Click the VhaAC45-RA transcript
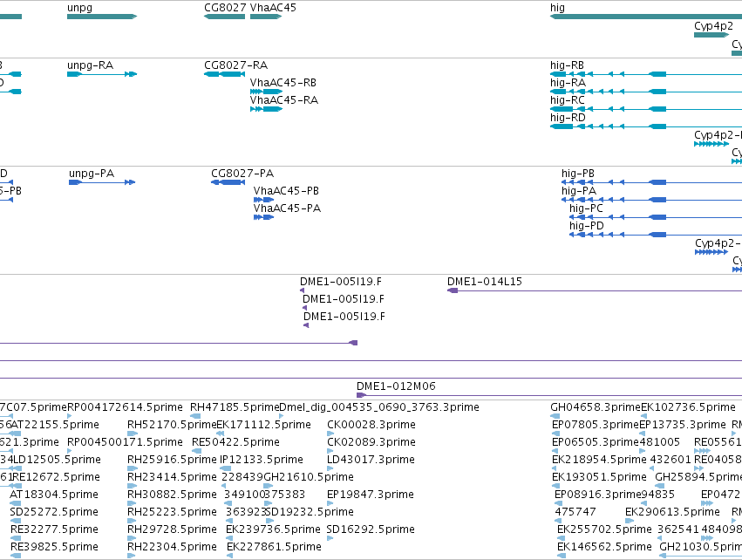This screenshot has width=742, height=560. point(266,109)
